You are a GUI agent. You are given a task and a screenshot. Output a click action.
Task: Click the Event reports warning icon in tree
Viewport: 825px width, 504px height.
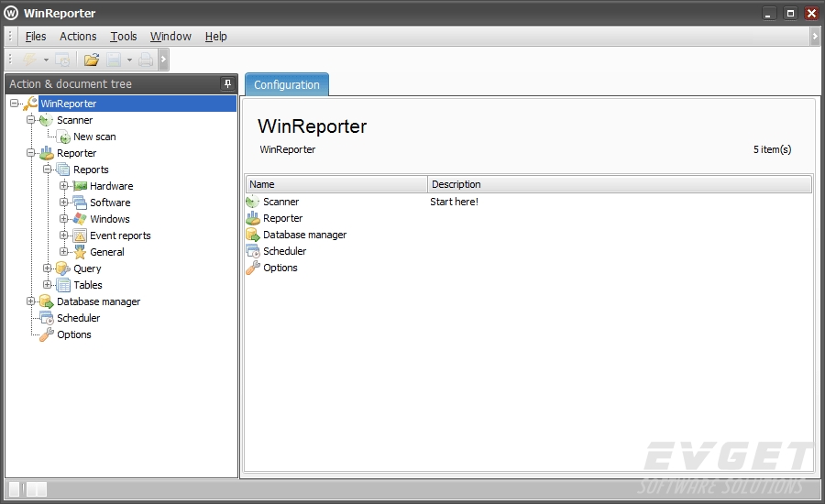[80, 236]
